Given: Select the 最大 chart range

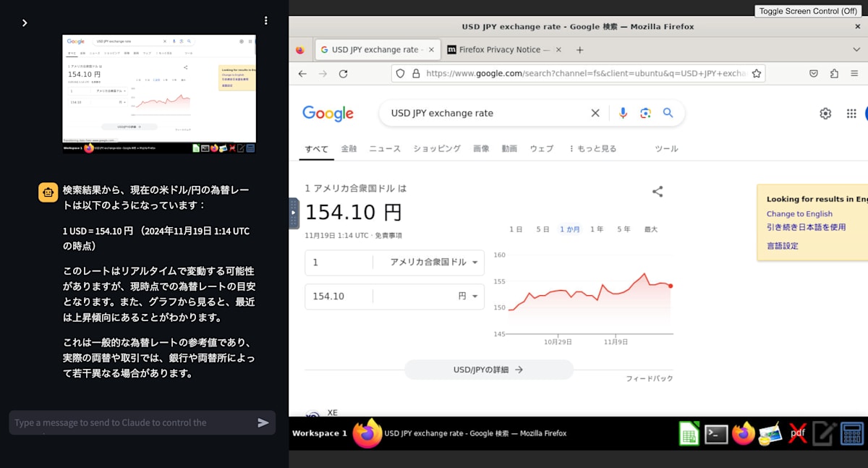Looking at the screenshot, I should [650, 229].
